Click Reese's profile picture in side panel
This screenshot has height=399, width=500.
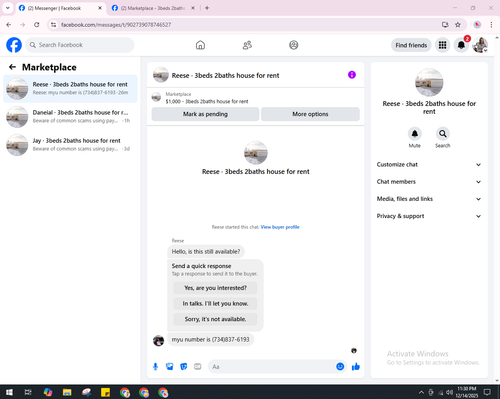[x=429, y=83]
